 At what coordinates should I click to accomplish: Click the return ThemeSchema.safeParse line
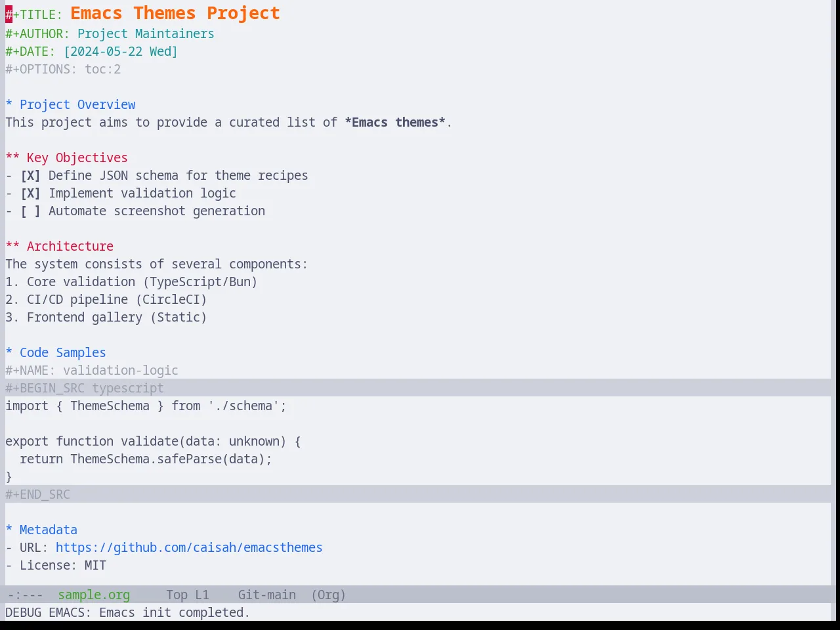click(146, 459)
